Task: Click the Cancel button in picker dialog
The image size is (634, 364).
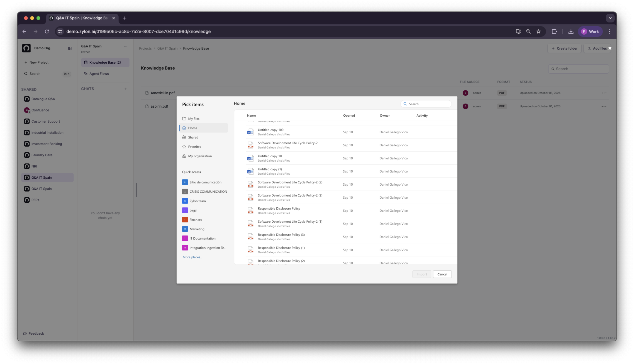Action: (442, 274)
